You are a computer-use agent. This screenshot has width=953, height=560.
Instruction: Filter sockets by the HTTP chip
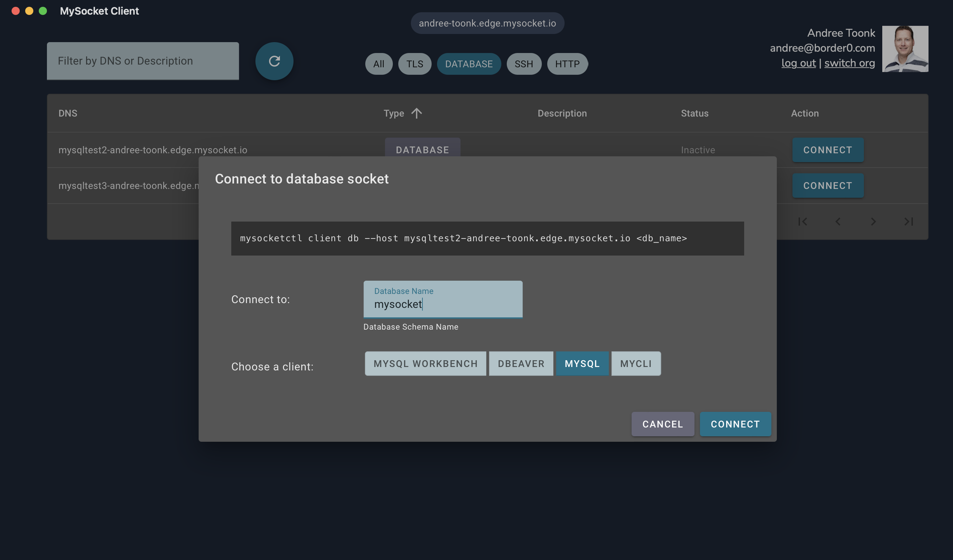click(x=567, y=64)
